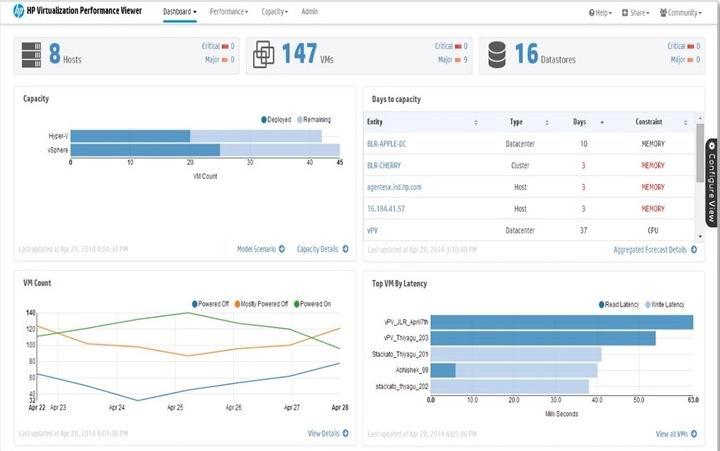Click the Model Scenario arrow icon
This screenshot has width=720, height=451.
tap(282, 249)
